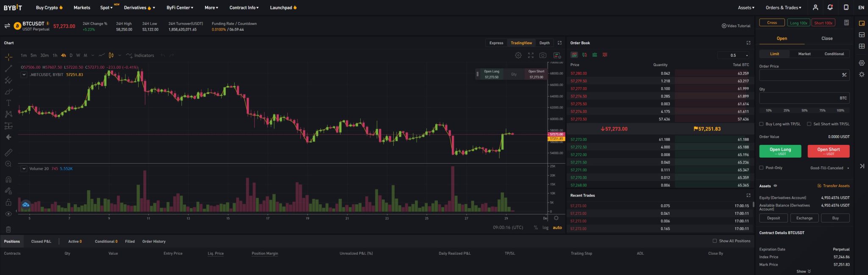
Task: Click the Qty BTC input field
Action: click(804, 98)
